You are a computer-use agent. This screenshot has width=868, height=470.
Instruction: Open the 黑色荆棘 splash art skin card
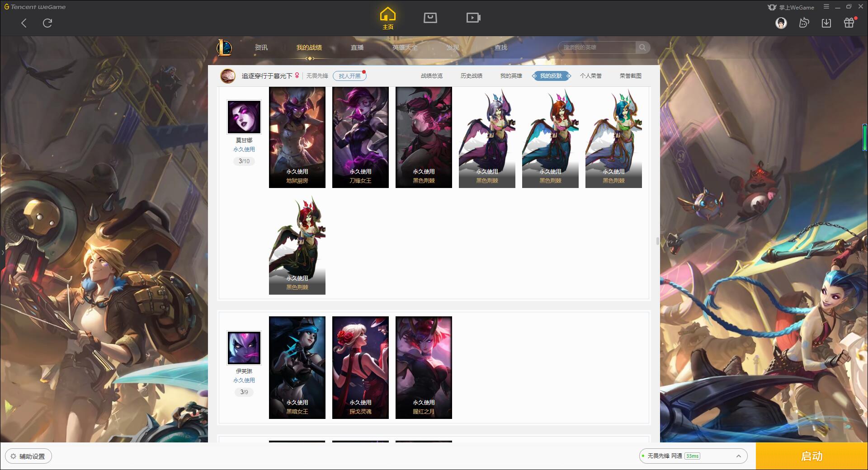424,137
